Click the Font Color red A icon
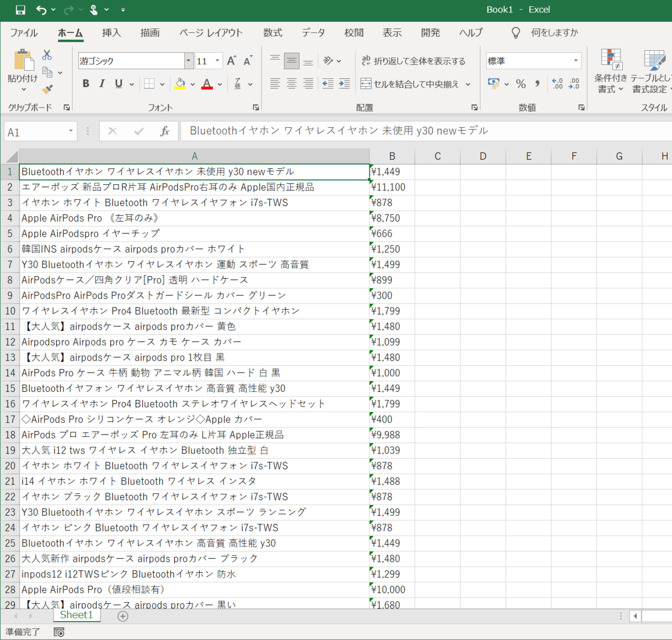This screenshot has height=640, width=672. coord(207,84)
